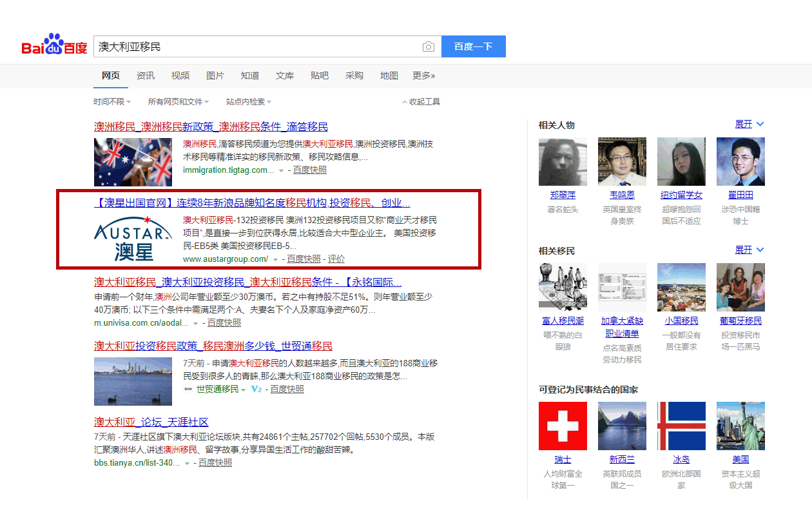Expand arrow next to m.univisa.com.cn
The width and height of the screenshot is (812, 525).
click(x=196, y=323)
